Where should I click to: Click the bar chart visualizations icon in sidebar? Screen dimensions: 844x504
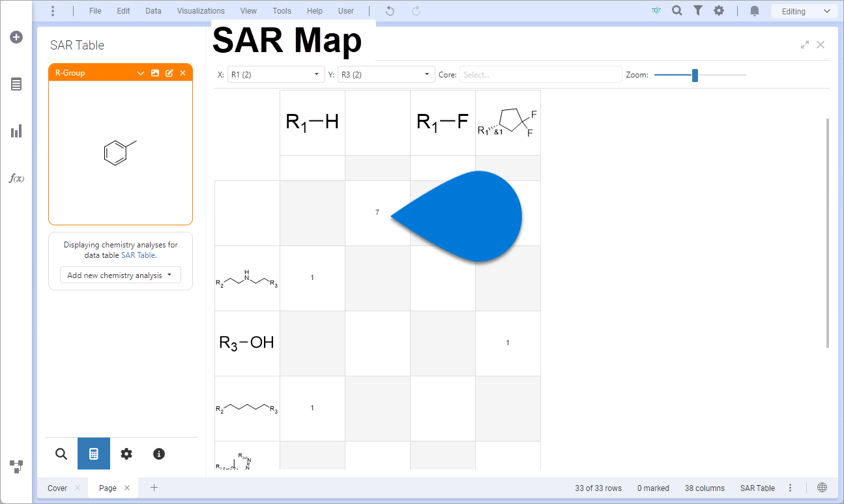pos(16,131)
